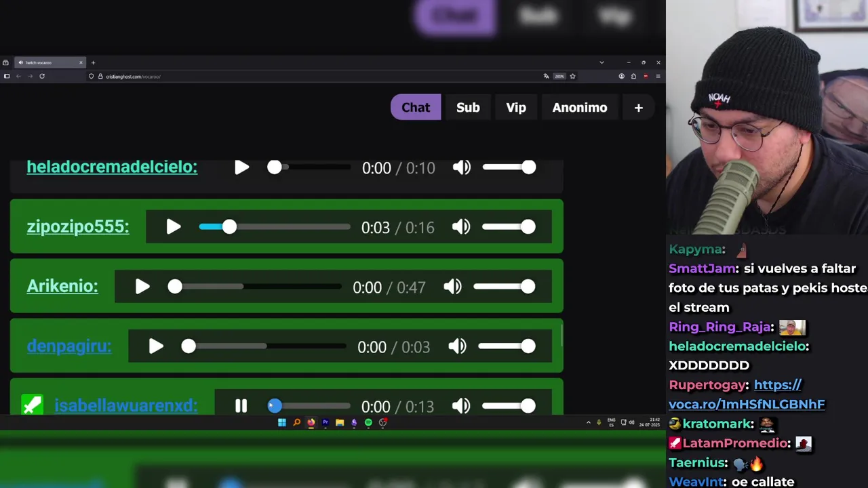Open the OBS icon in taskbar

pyautogui.click(x=383, y=422)
